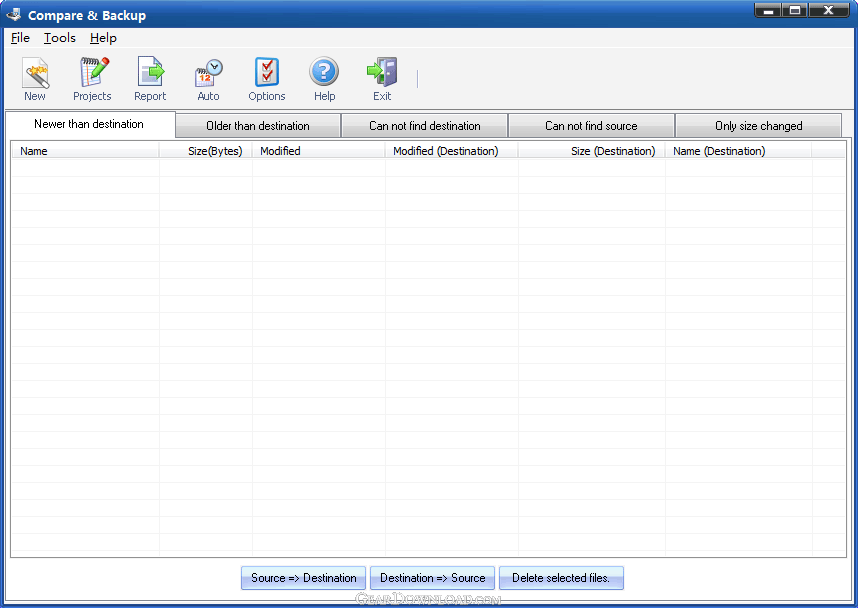Open the Auto schedule calendar icon
858x608 pixels.
tap(208, 79)
